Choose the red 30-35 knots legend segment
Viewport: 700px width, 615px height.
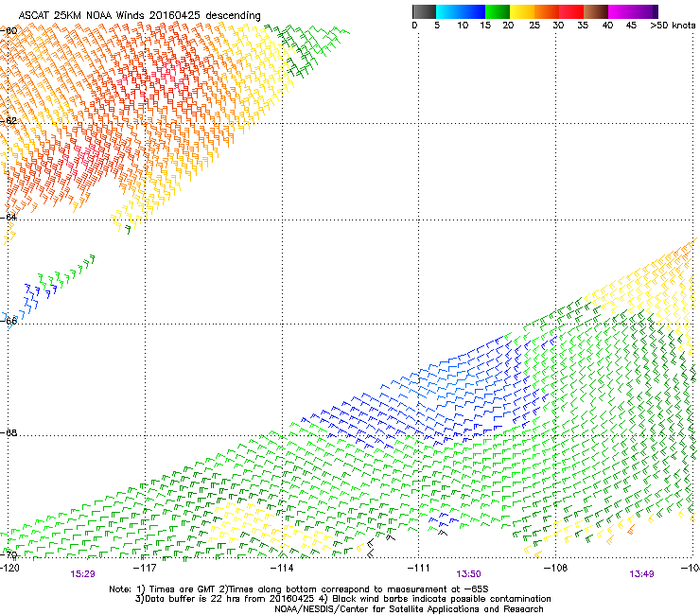571,11
